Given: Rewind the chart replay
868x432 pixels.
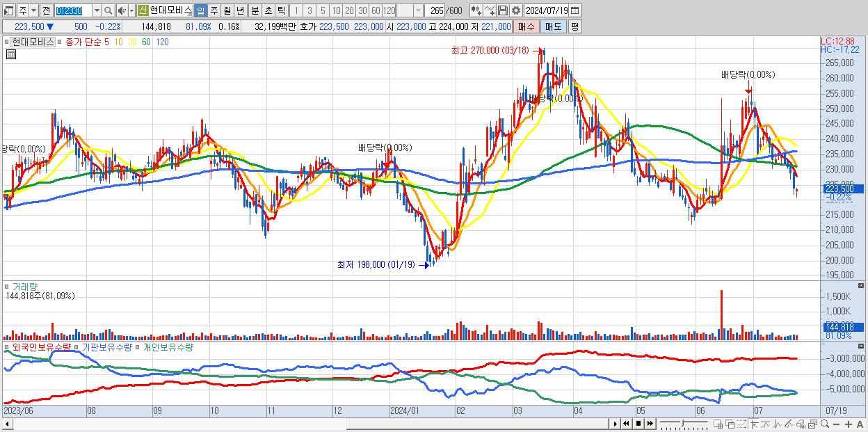Looking at the screenshot, I should [626, 424].
